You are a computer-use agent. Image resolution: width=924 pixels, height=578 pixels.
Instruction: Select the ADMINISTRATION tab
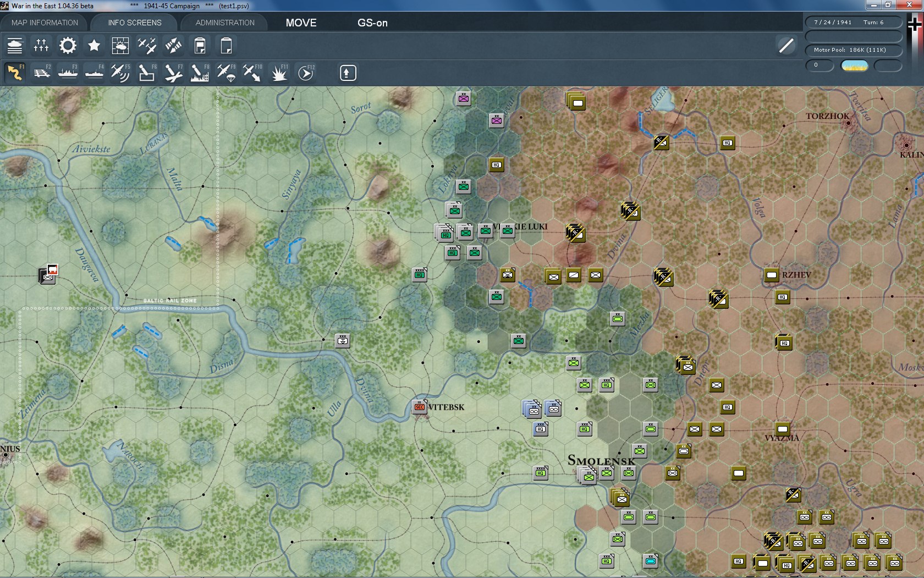pyautogui.click(x=225, y=23)
